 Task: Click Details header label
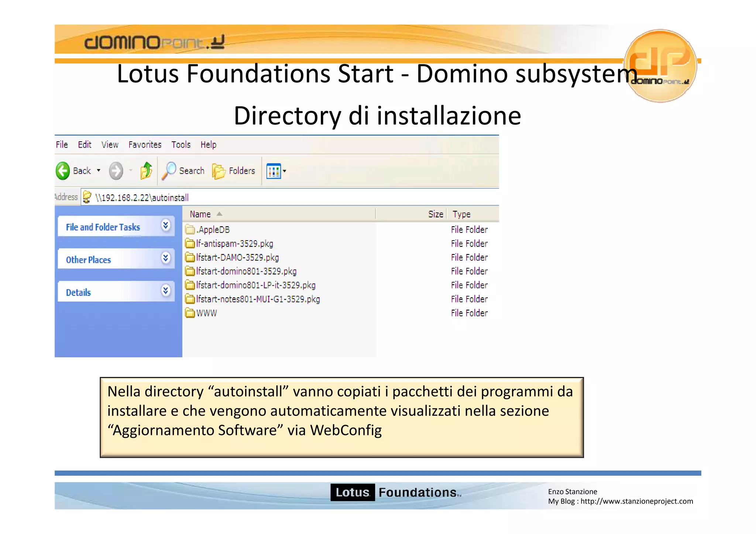pyautogui.click(x=78, y=293)
